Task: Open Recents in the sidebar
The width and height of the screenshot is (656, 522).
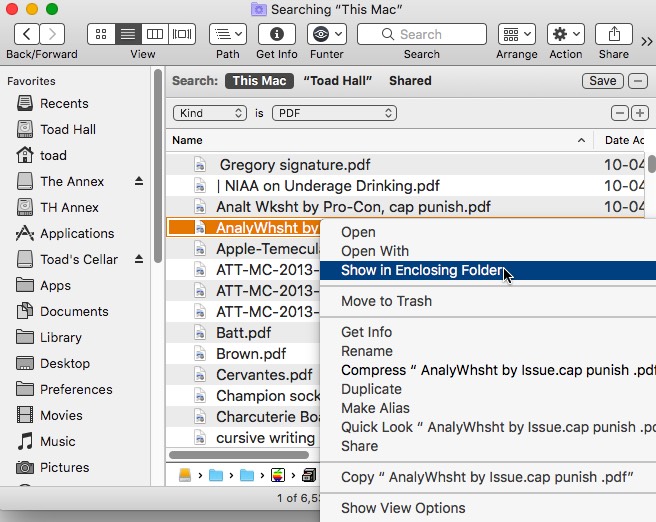Action: [64, 103]
